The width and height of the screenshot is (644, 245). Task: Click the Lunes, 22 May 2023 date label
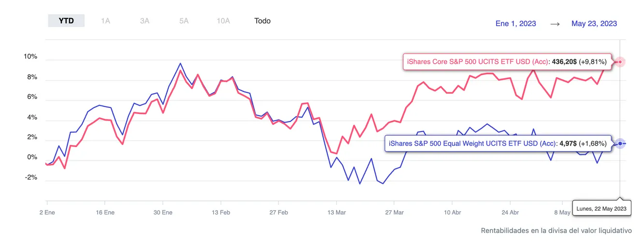pos(601,209)
